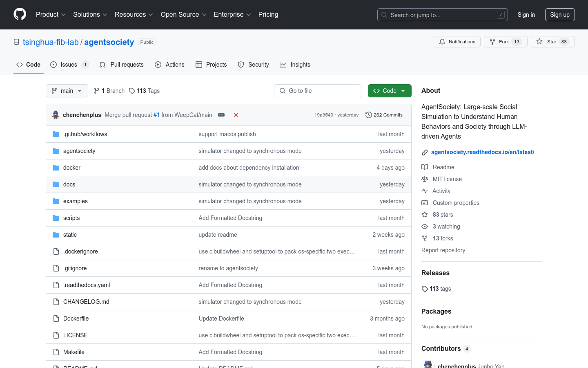The image size is (588, 368).
Task: Switch to the Insights tab
Action: pyautogui.click(x=295, y=65)
